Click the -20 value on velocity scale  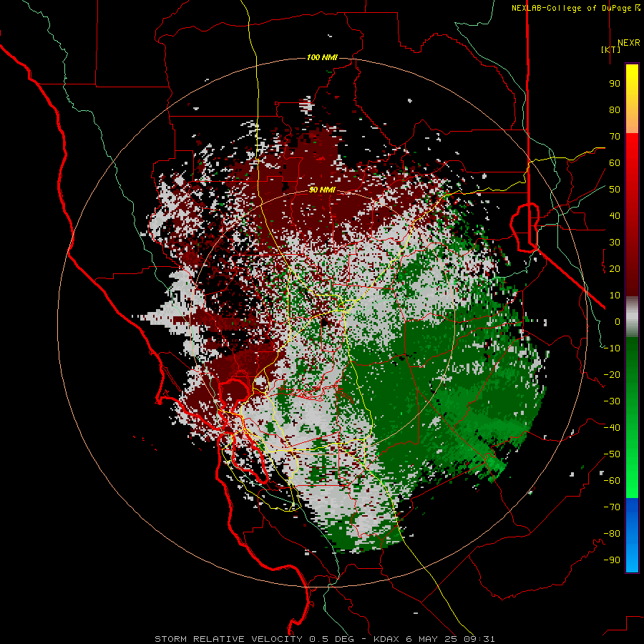pyautogui.click(x=612, y=375)
